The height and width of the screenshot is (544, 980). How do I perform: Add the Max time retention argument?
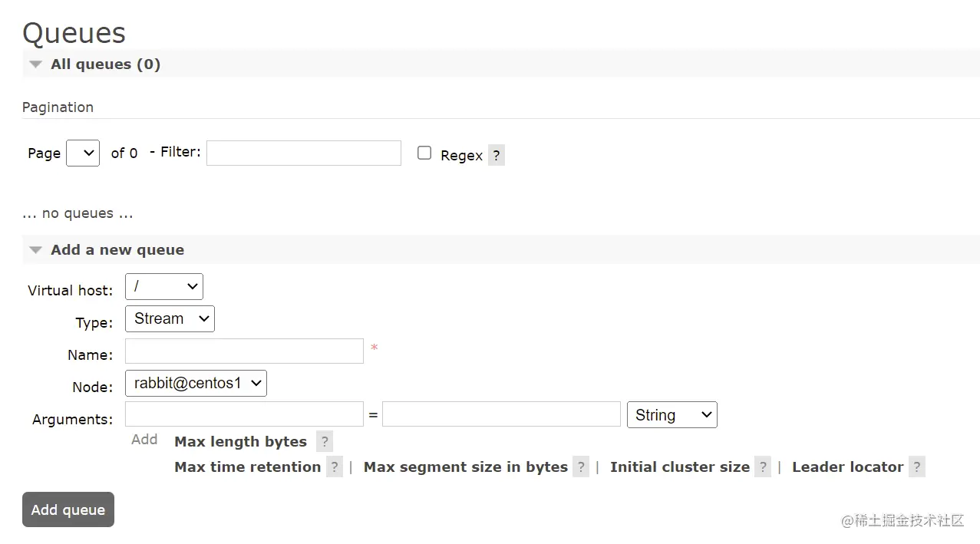click(247, 467)
